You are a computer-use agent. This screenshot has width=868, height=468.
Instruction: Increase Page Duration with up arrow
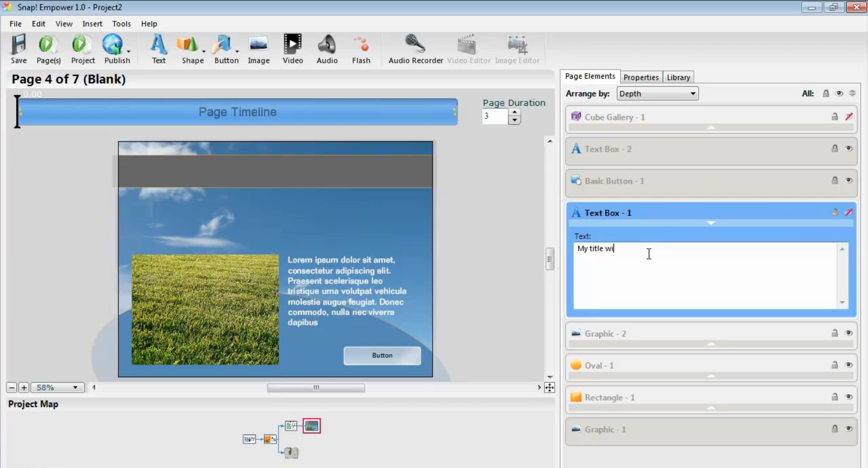click(x=515, y=112)
